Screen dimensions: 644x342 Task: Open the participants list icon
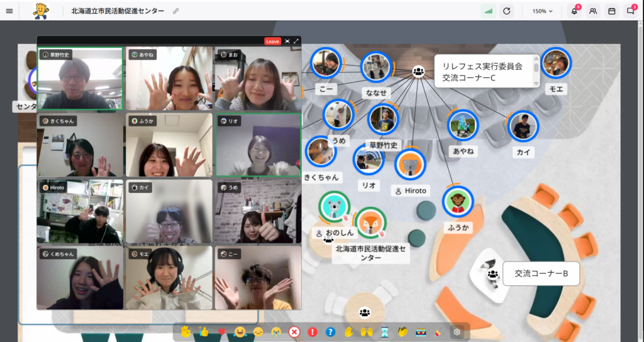(x=593, y=11)
